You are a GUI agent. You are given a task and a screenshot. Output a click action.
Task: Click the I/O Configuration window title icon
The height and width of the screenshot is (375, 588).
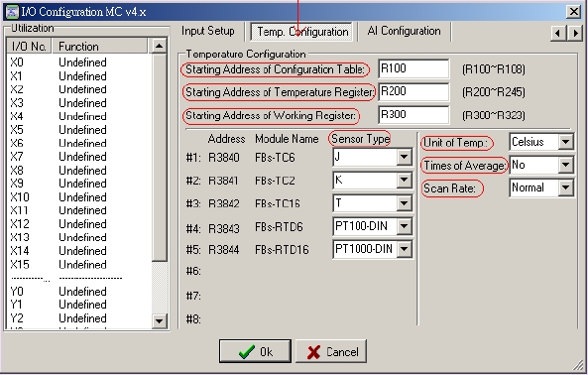point(11,12)
